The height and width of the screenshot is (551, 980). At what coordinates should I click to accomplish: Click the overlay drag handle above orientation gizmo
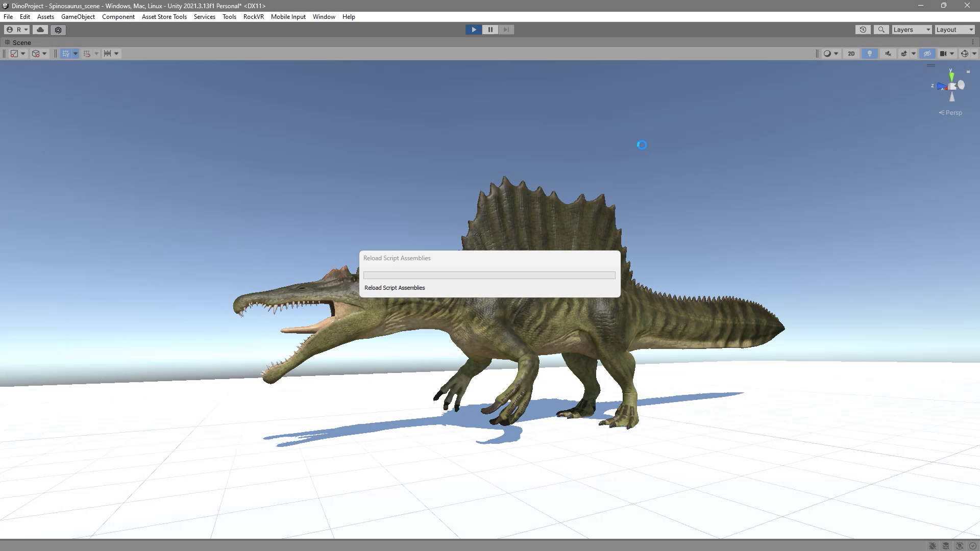point(931,65)
